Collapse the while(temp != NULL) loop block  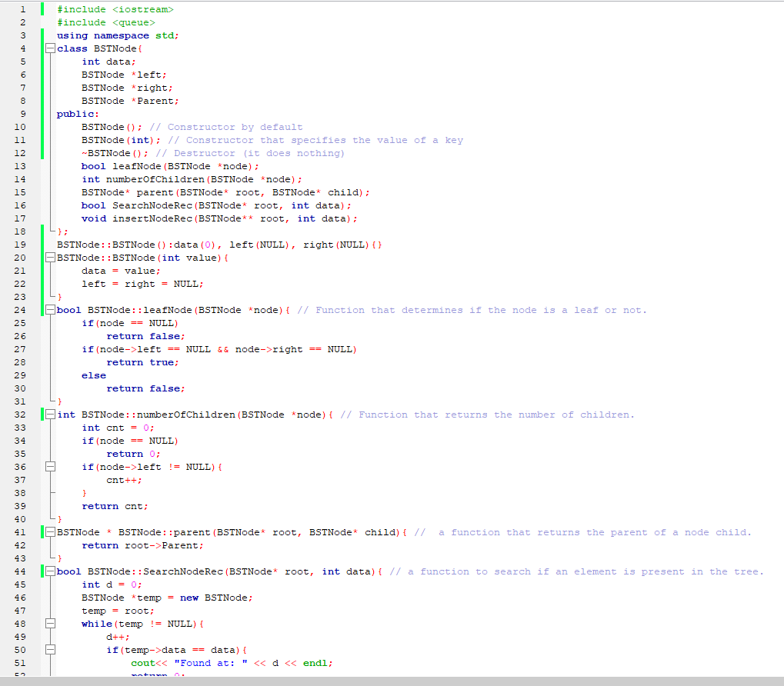[49, 624]
